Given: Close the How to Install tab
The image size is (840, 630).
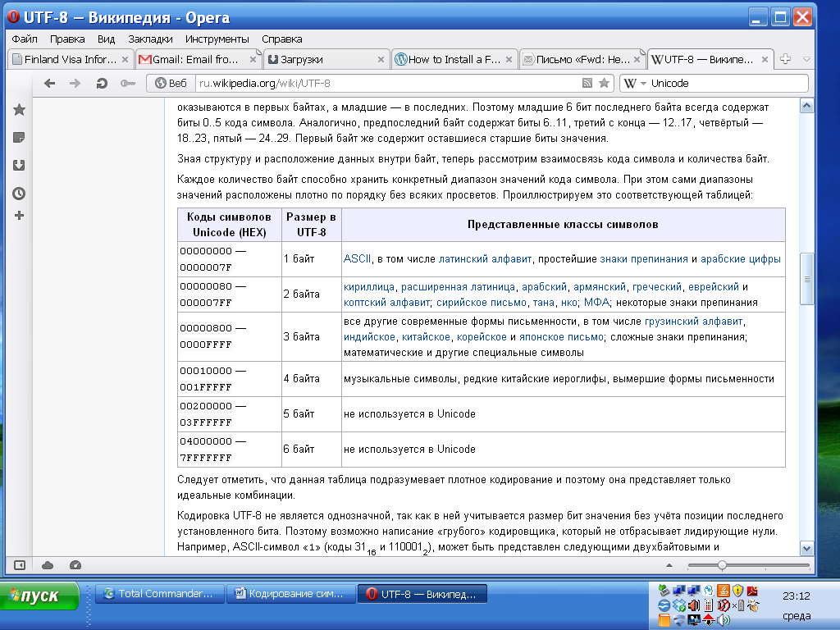Looking at the screenshot, I should click(509, 59).
